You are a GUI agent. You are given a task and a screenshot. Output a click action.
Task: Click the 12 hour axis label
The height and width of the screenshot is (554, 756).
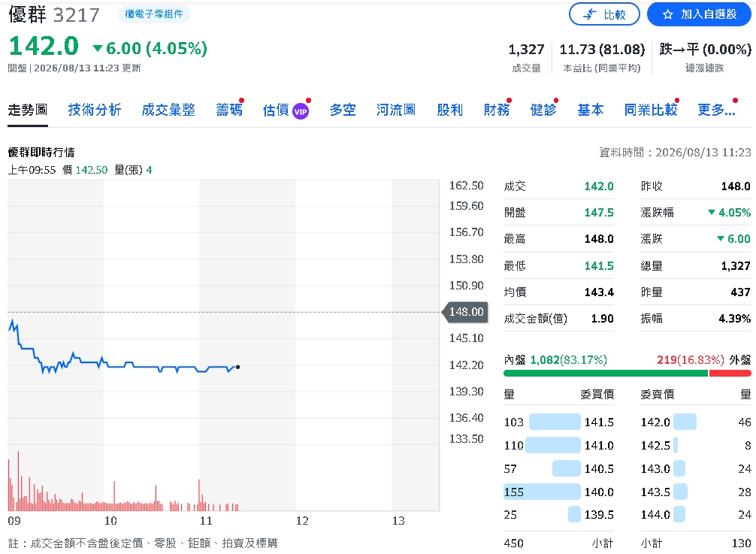coord(302,521)
